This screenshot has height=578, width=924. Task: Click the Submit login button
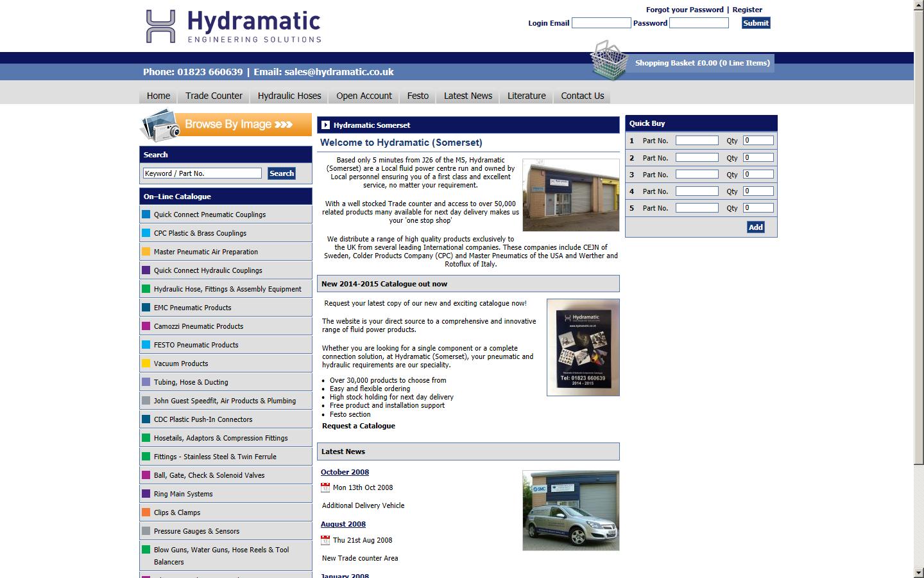pos(755,22)
